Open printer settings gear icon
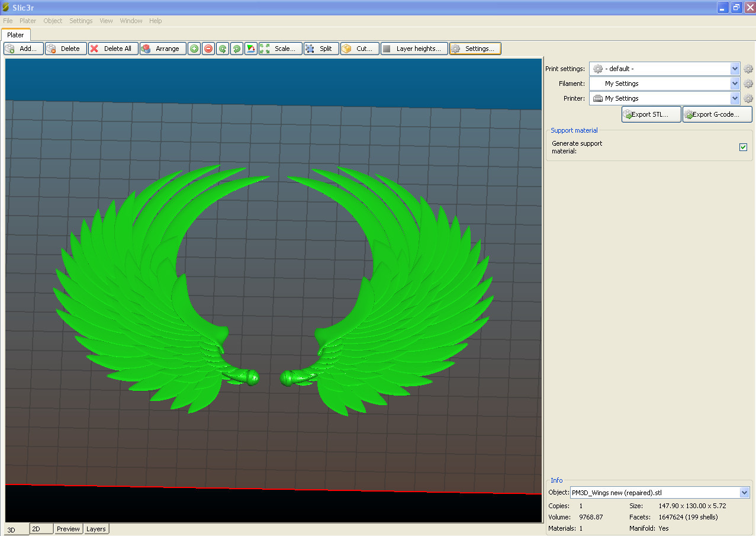Image resolution: width=756 pixels, height=536 pixels. [x=748, y=98]
